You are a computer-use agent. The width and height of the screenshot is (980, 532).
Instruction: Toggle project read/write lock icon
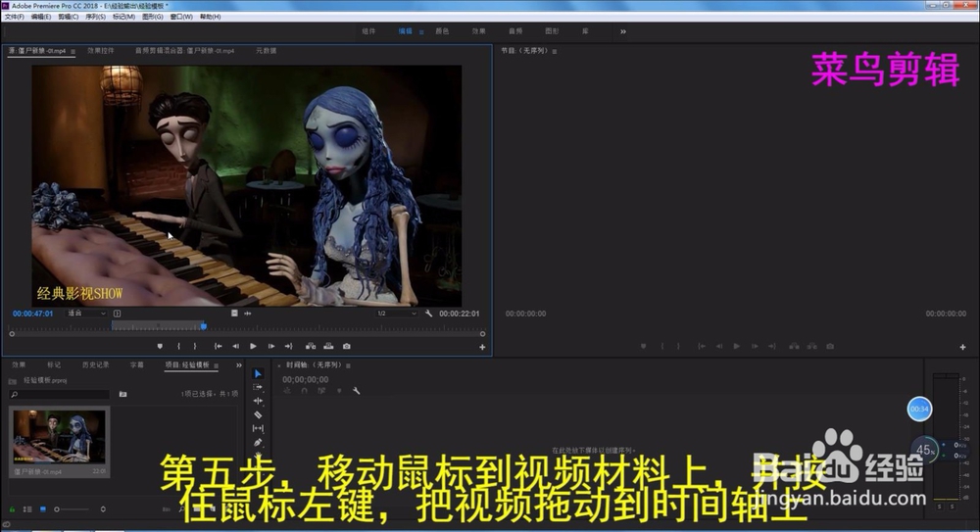coord(12,509)
